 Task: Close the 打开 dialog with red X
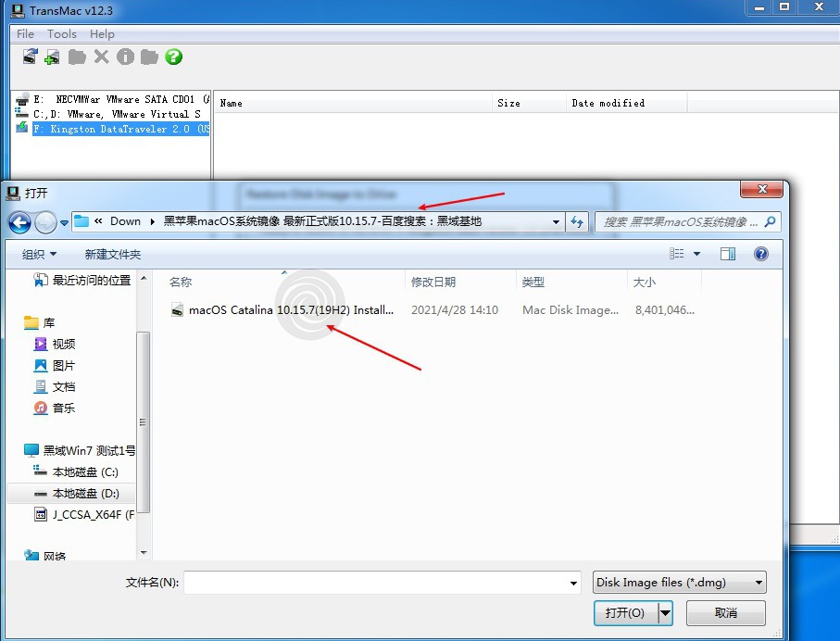762,189
